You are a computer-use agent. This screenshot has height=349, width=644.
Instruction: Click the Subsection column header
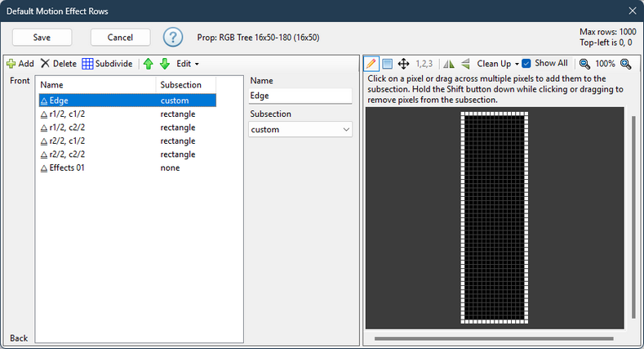coord(185,85)
